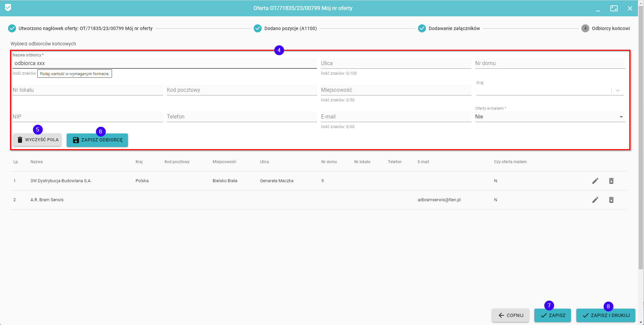Click the app logo in title bar
The width and height of the screenshot is (644, 325).
8,8
